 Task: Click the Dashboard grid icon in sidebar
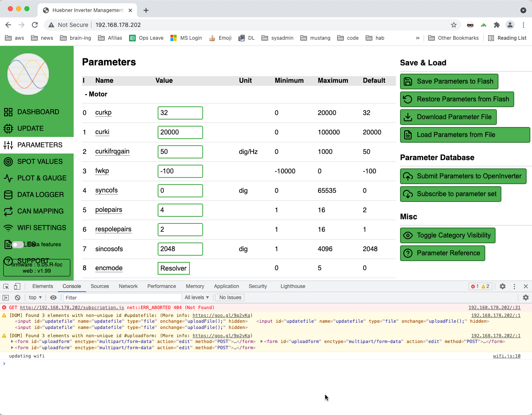[8, 112]
